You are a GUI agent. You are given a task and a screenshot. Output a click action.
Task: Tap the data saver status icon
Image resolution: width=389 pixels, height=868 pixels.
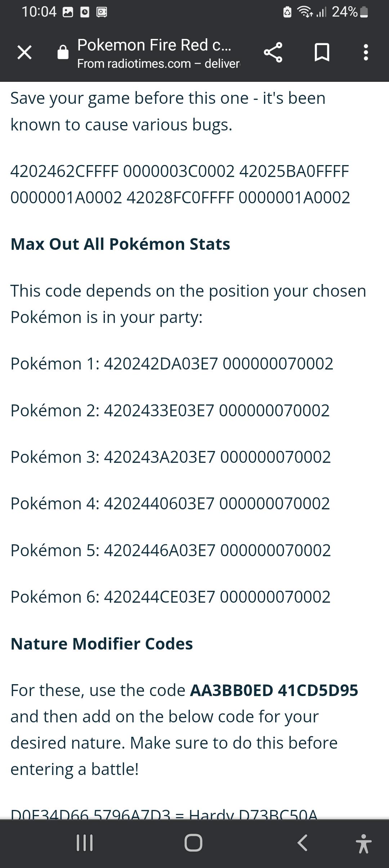pyautogui.click(x=287, y=12)
